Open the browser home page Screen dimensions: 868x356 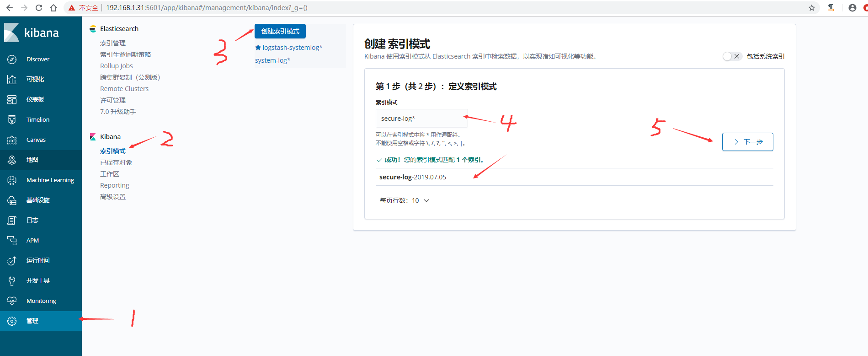click(53, 8)
